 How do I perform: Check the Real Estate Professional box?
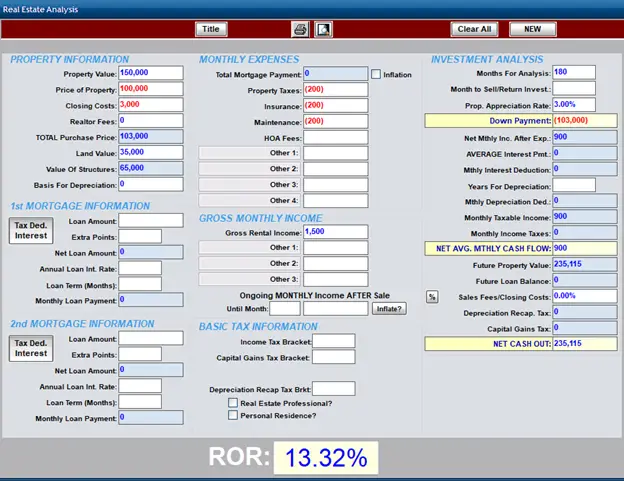tap(233, 403)
